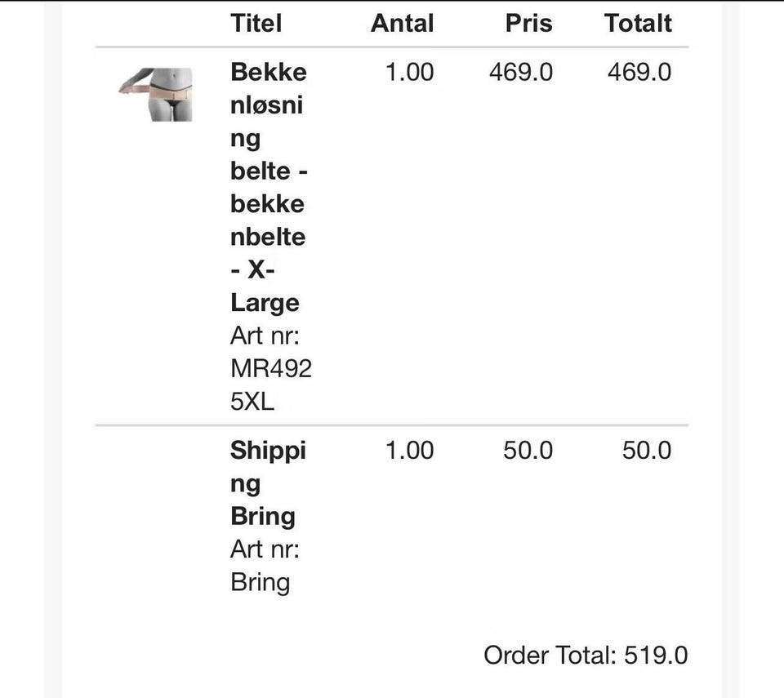Screen dimensions: 784x698
Task: Click the Pris column header
Action: coord(528,23)
